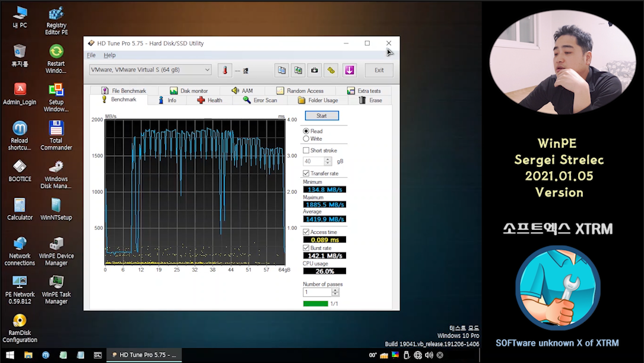
Task: Open the My PC desktop icon
Action: click(20, 18)
